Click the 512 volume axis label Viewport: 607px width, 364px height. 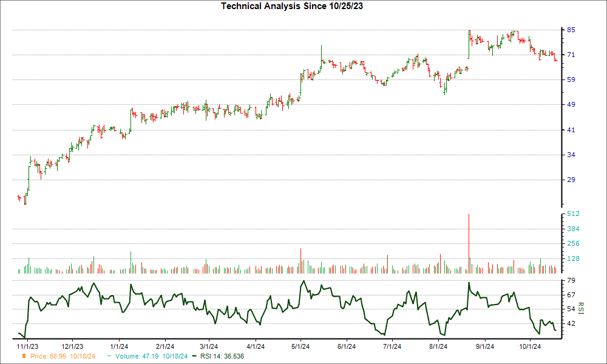pyautogui.click(x=574, y=214)
